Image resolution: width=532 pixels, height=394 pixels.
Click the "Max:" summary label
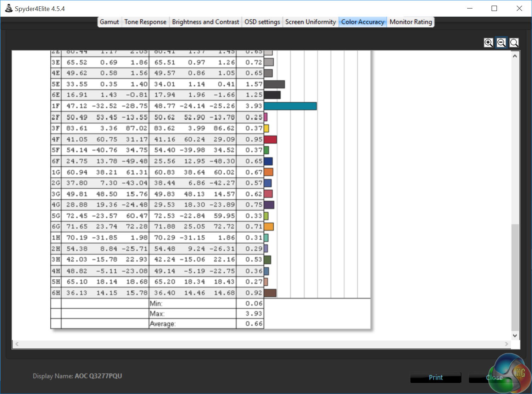tap(157, 314)
